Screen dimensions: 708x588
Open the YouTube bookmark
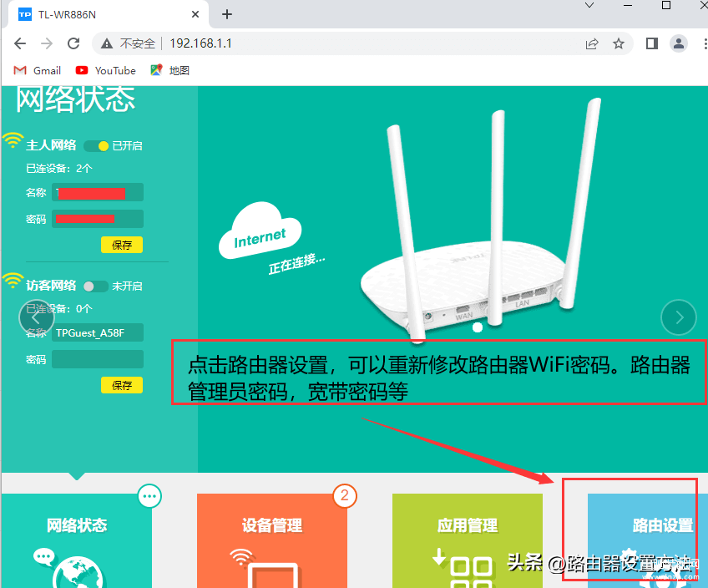[106, 70]
